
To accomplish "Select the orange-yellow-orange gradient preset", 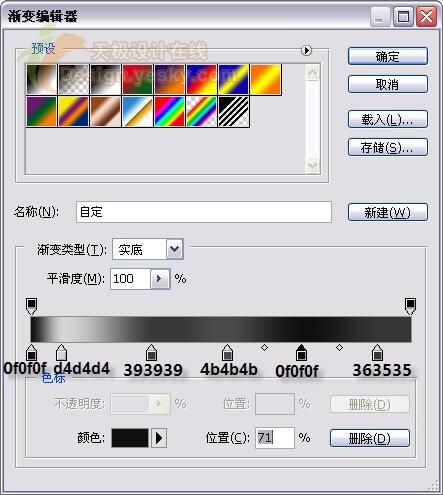I will tap(266, 80).
